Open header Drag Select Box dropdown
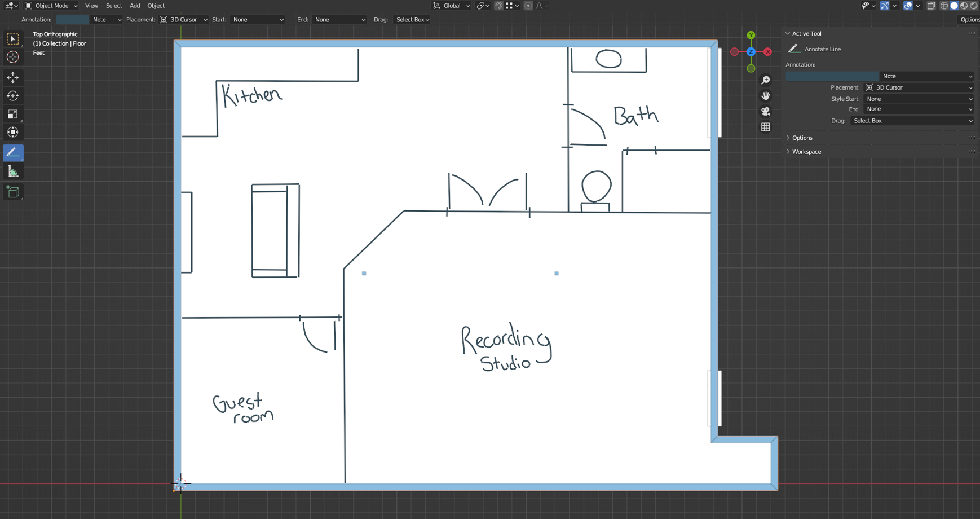The height and width of the screenshot is (519, 980). (x=412, y=20)
